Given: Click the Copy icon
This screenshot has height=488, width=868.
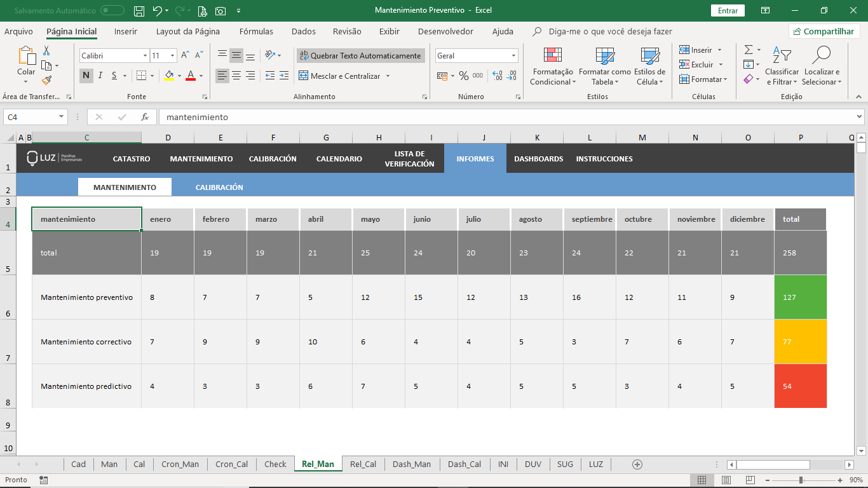Looking at the screenshot, I should 46,65.
